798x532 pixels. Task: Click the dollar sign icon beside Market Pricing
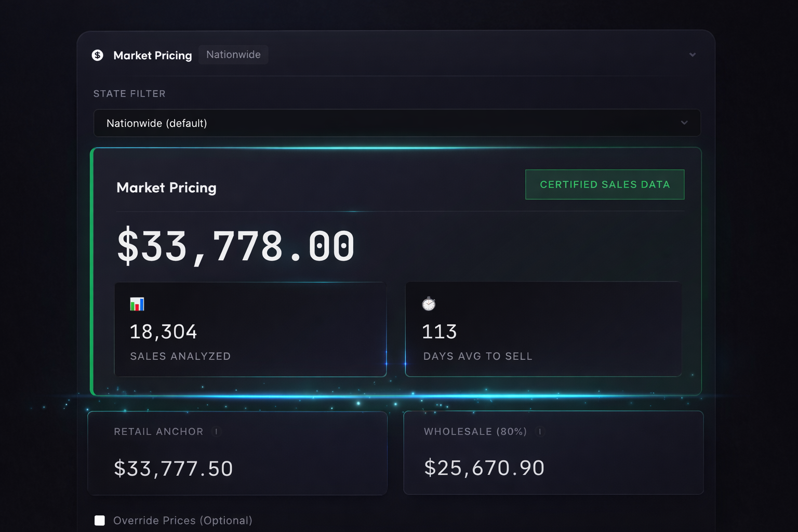98,55
